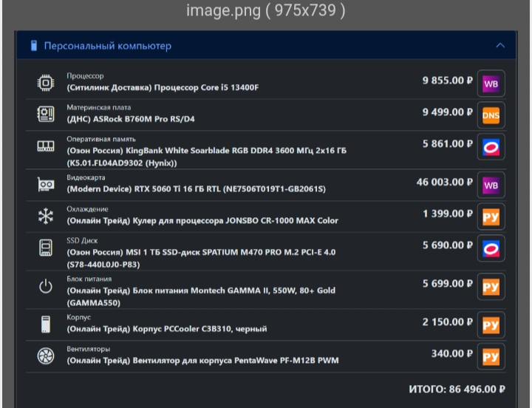Image resolution: width=532 pixels, height=408 pixels.
Task: Click the Охлаждение category label
Action: 87,209
